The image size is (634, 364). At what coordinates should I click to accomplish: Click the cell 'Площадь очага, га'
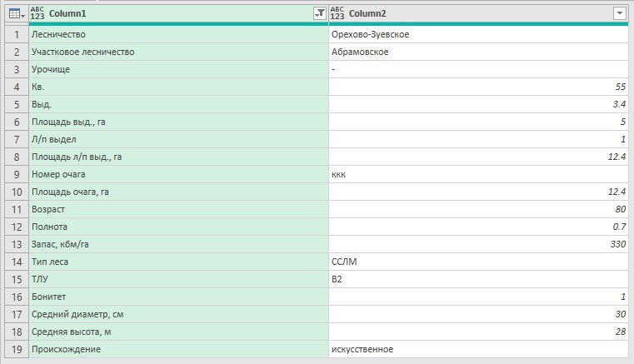click(x=179, y=192)
